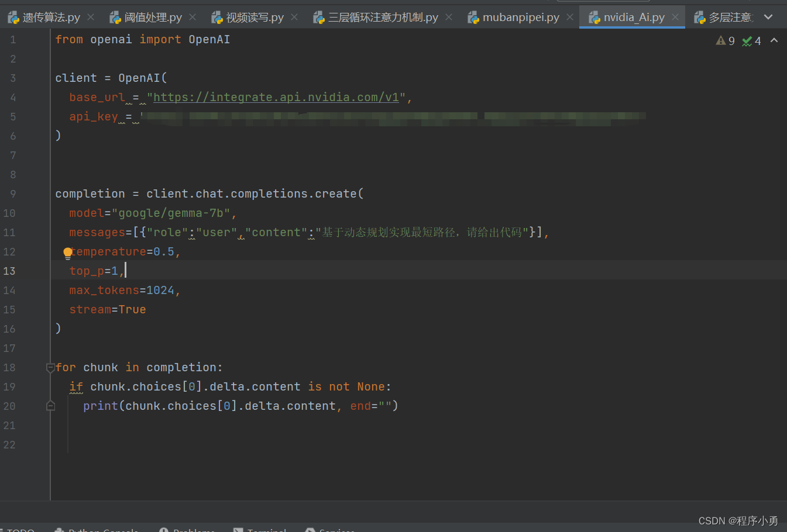Click the max_tokens value 1024

(160, 291)
